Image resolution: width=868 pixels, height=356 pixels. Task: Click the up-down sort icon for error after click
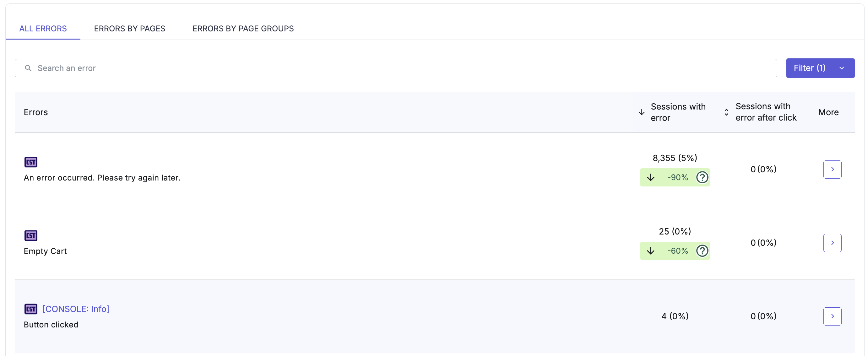726,112
